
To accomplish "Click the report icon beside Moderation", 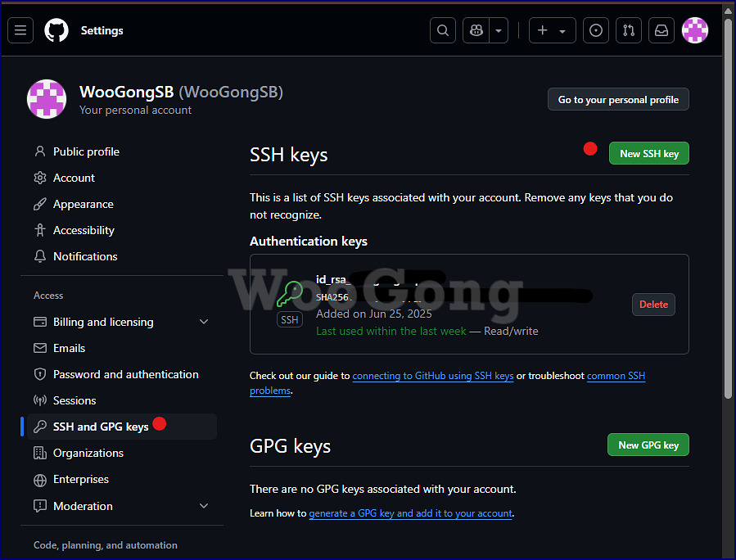I will point(40,506).
